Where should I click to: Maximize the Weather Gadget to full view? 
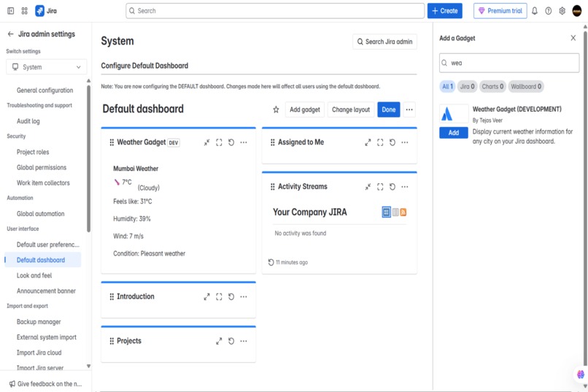tap(219, 142)
